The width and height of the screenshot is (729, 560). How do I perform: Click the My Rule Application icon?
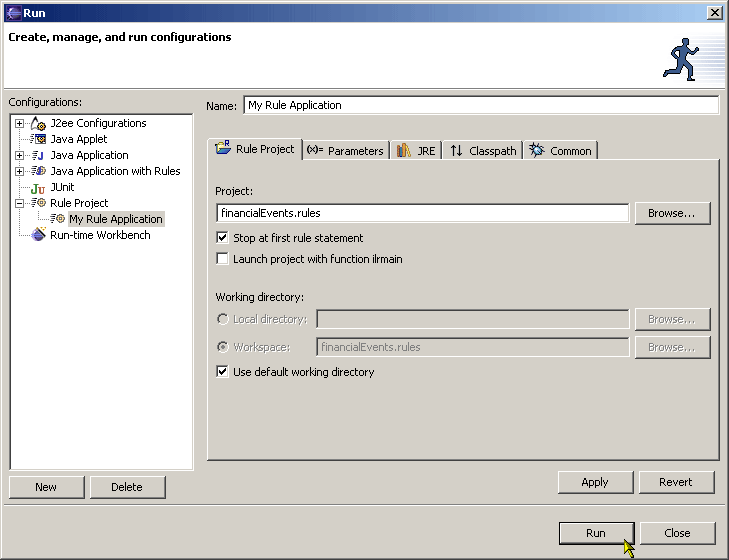[58, 219]
